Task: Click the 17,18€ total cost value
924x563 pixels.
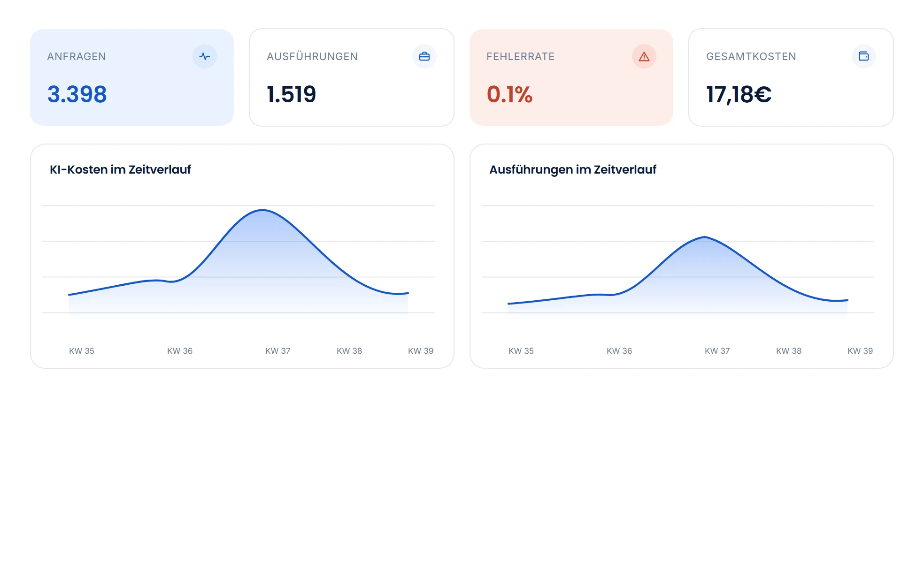Action: pos(739,94)
